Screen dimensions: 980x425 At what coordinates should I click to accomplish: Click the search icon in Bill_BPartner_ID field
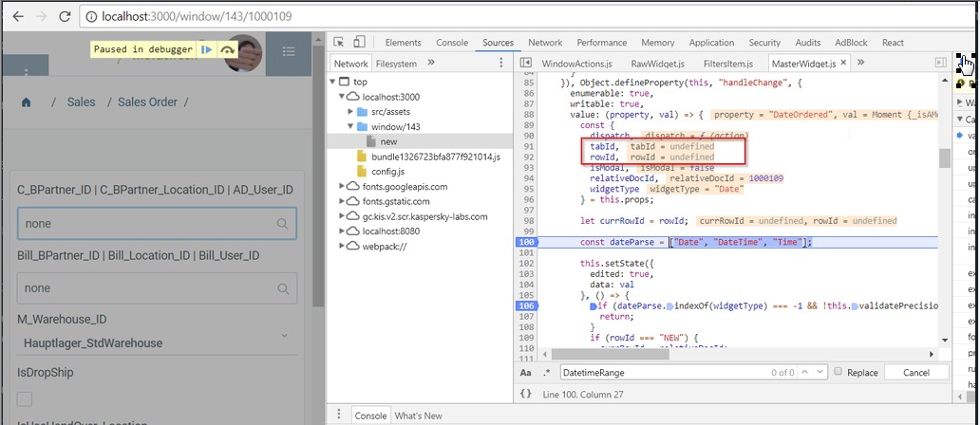283,288
